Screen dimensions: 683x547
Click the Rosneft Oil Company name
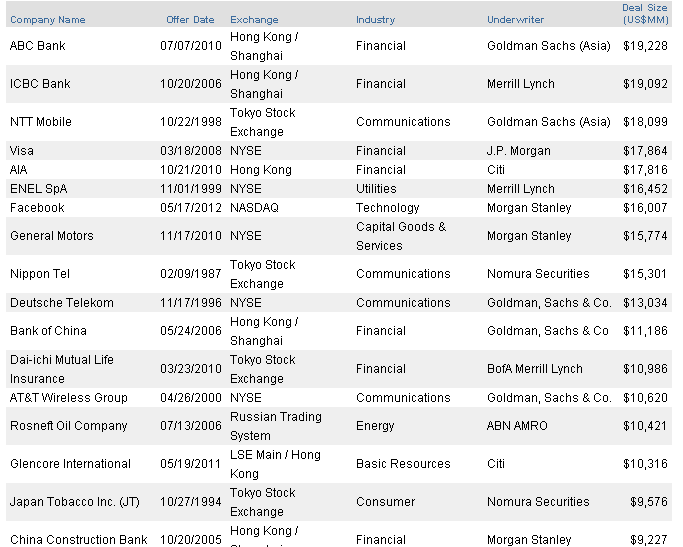[x=69, y=426]
